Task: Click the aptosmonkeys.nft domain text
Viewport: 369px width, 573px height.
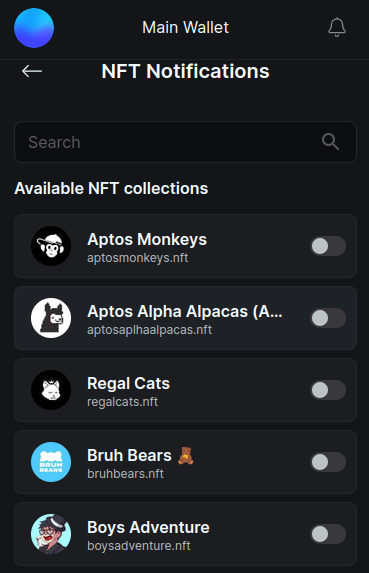Action: click(137, 258)
